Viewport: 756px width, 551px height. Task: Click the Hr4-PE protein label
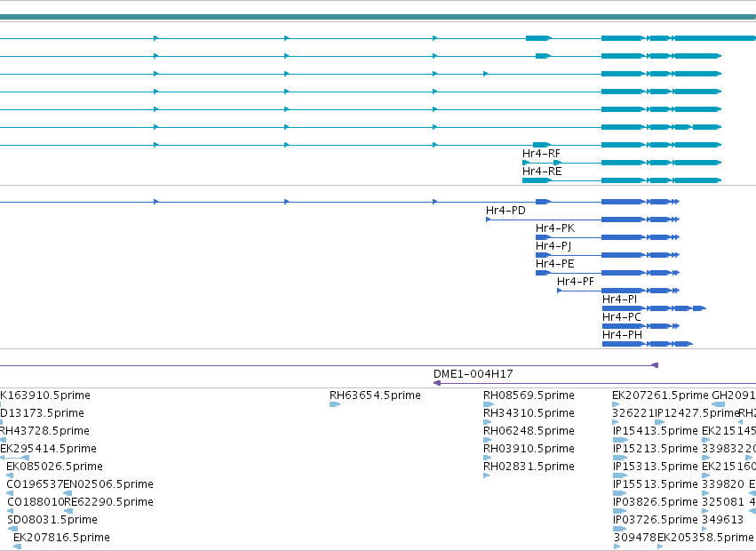point(555,264)
